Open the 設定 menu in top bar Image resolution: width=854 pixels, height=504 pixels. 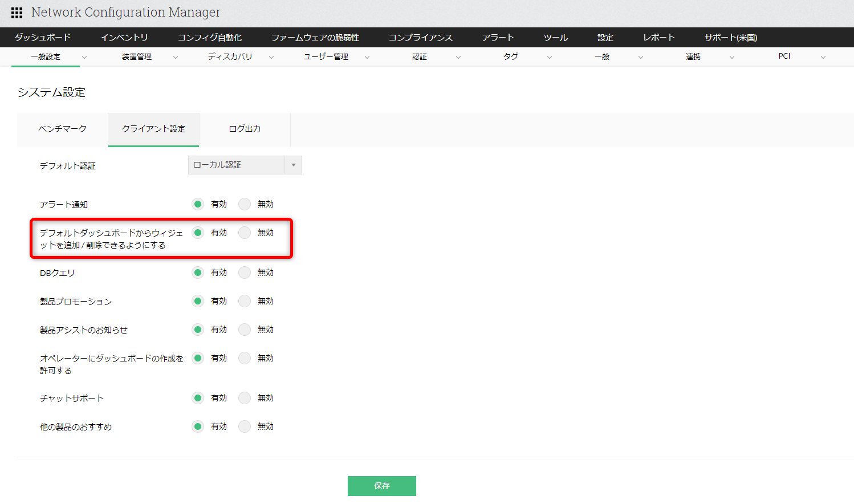pyautogui.click(x=605, y=38)
